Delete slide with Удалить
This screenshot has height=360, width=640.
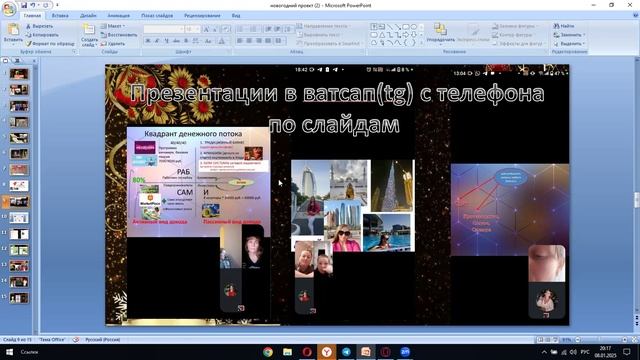[x=113, y=43]
